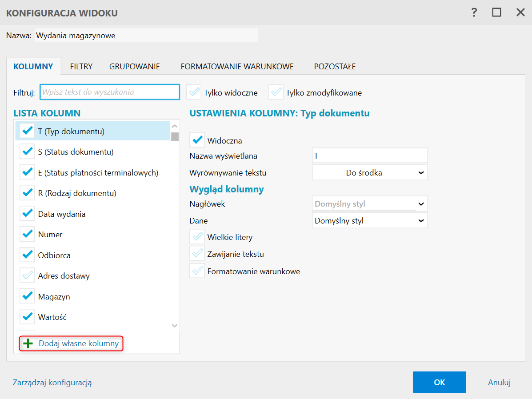Viewport: 532px width, 399px height.
Task: Enable Wielkie litery option
Action: (197, 237)
